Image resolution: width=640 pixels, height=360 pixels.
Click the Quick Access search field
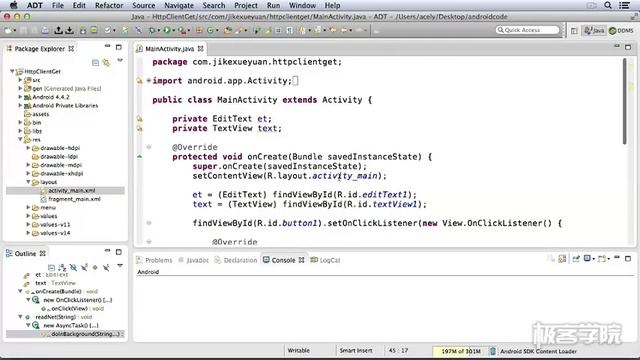click(527, 30)
